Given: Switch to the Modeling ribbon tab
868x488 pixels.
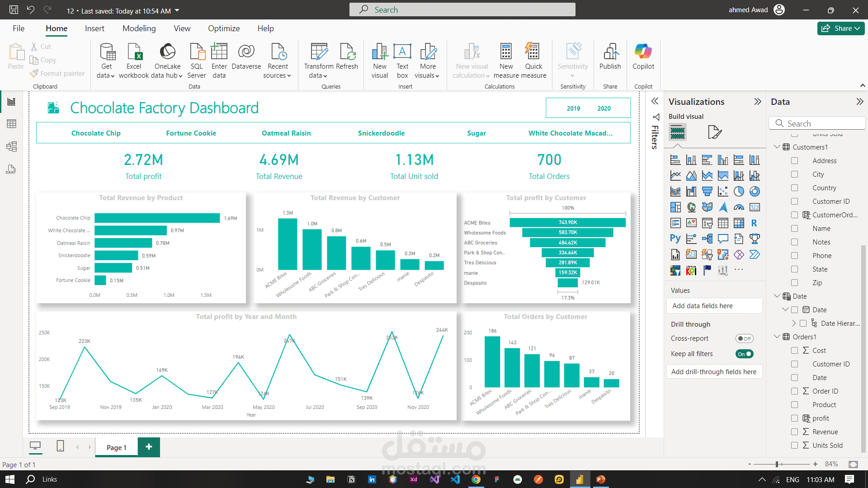Looking at the screenshot, I should coord(139,28).
